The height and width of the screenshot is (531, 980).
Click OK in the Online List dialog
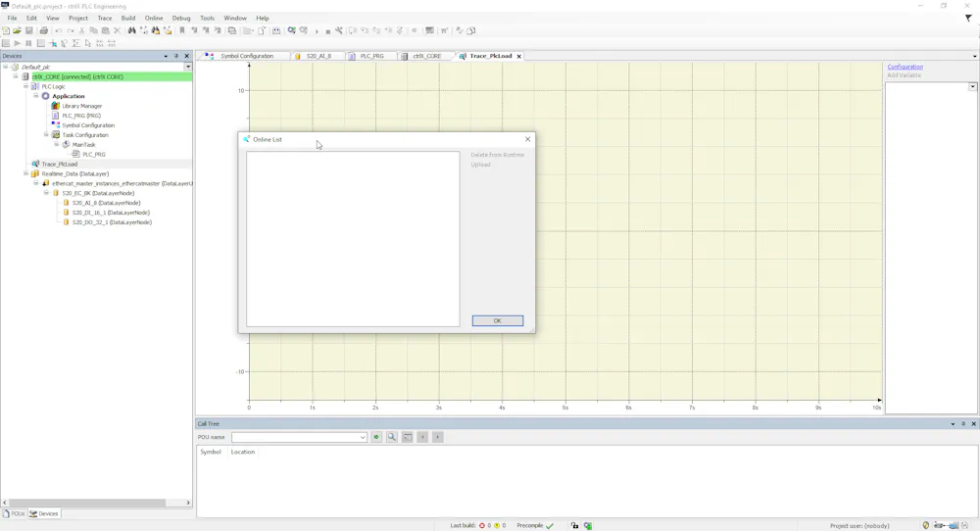click(x=498, y=320)
